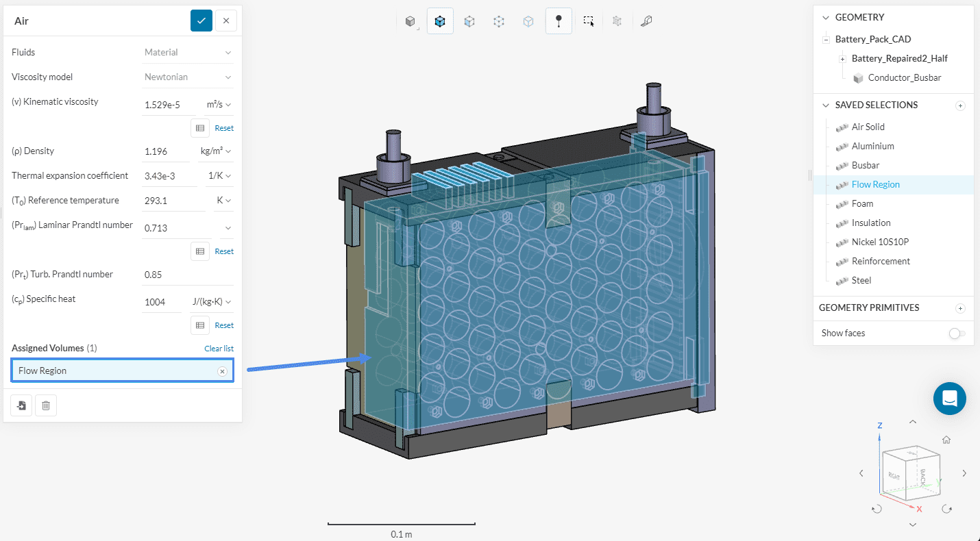Screen dimensions: 980x541
Task: Click the box selection tool icon
Action: pos(588,21)
